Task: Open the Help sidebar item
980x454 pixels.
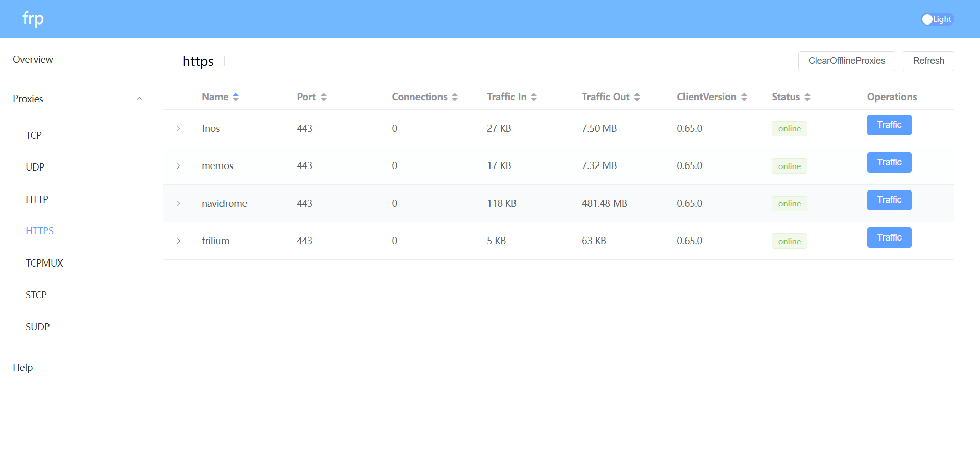Action: (23, 367)
